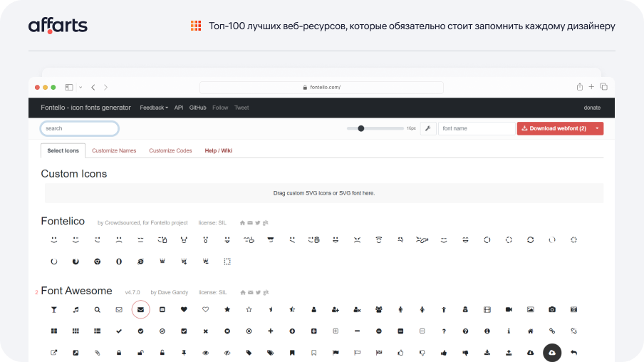The width and height of the screenshot is (644, 362).
Task: Deselect the highlighted cloud upload icon
Action: point(552,353)
